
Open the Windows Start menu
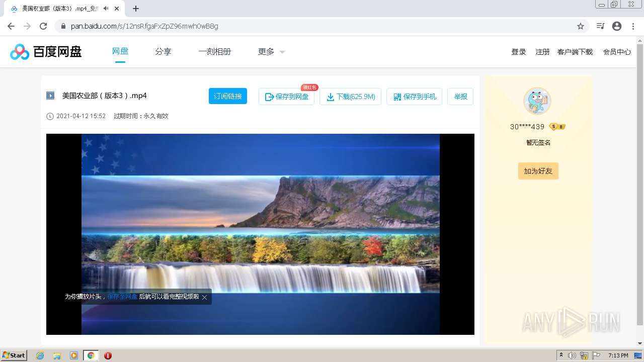14,355
